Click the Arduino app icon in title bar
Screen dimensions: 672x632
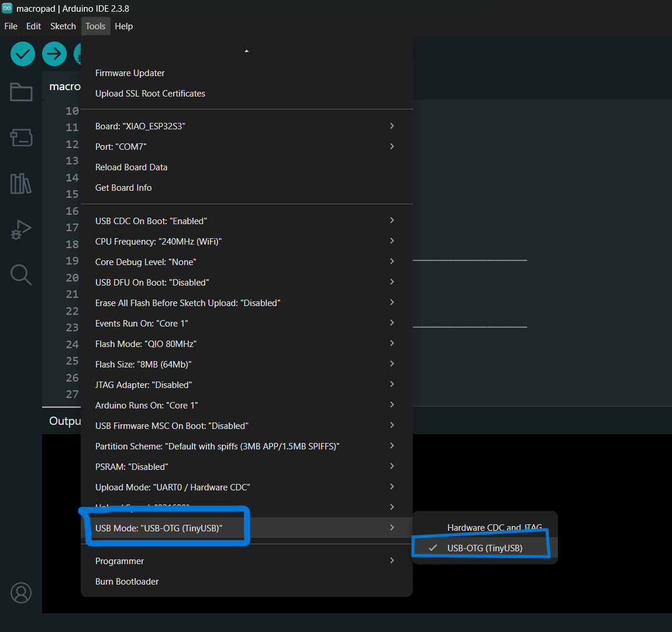pos(7,8)
